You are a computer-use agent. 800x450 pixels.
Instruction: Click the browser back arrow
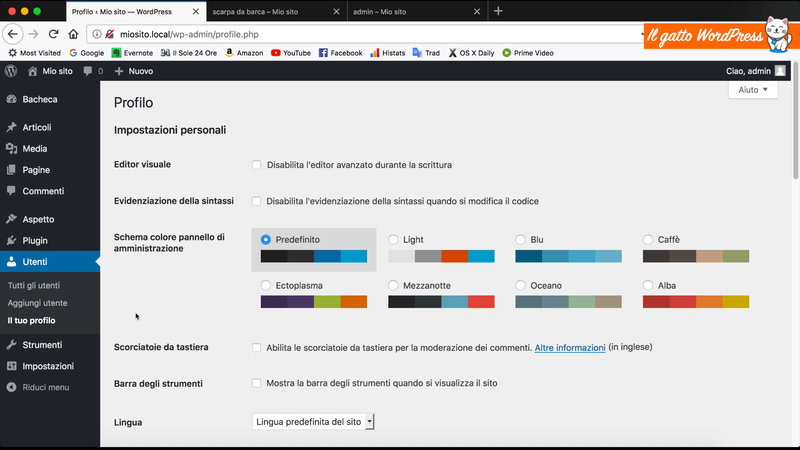(13, 34)
